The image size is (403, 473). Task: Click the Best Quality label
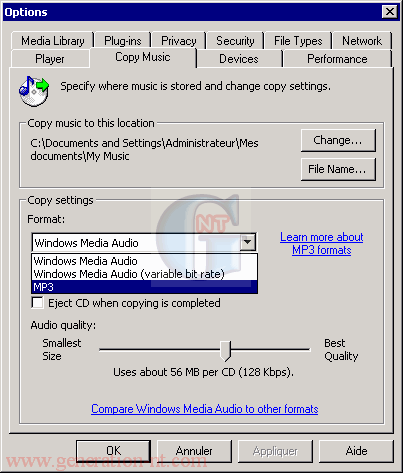pos(341,350)
